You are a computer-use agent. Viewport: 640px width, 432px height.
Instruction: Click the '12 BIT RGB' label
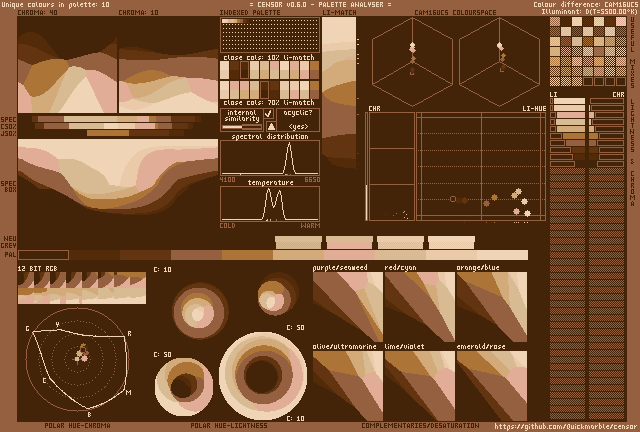point(37,268)
